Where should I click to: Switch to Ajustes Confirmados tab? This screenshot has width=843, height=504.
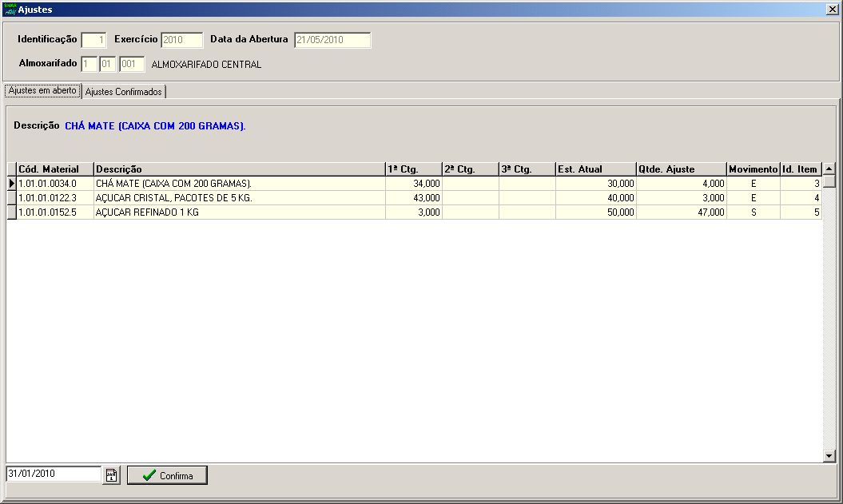[x=124, y=92]
